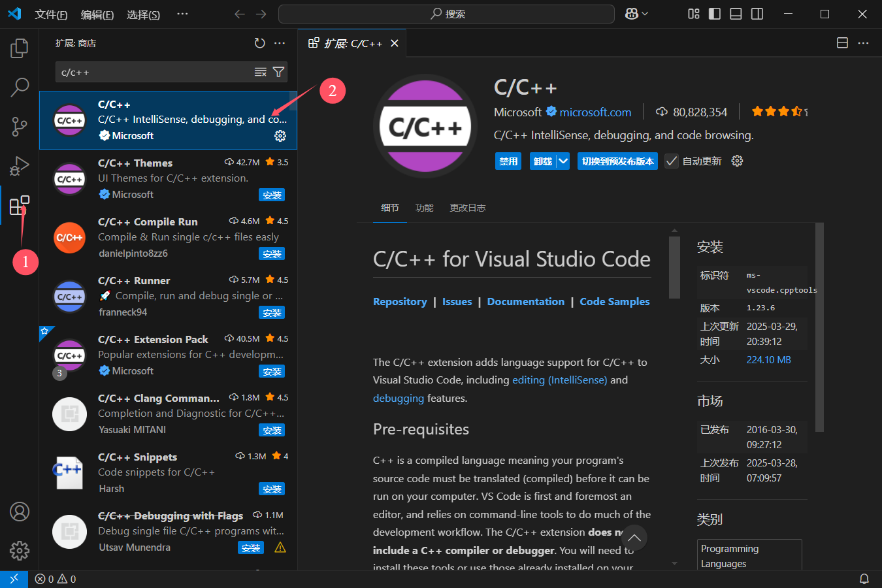
Task: Open the uninstall dropdown arrow
Action: (x=563, y=161)
